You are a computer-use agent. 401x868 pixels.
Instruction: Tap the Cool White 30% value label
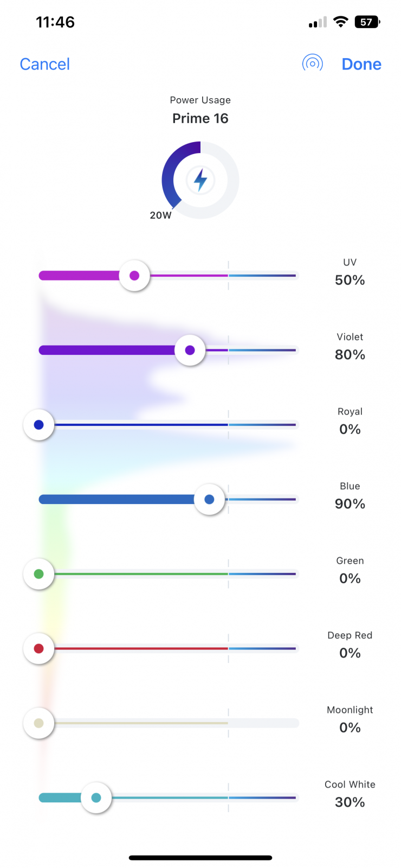point(350,802)
